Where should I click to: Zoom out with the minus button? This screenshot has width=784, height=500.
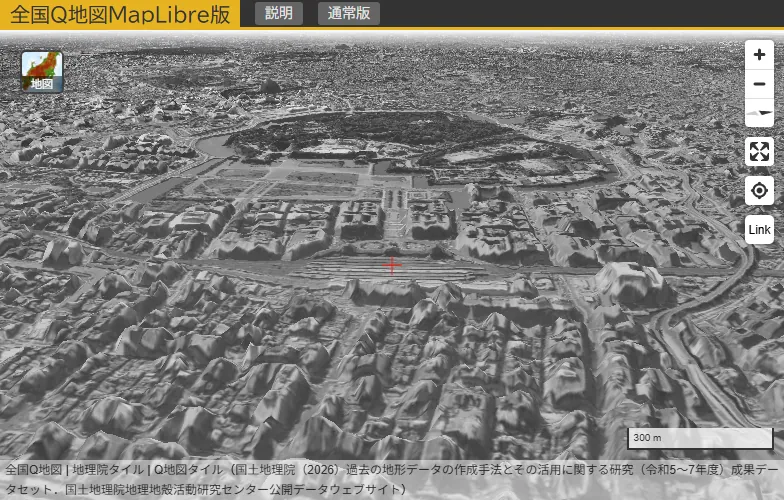(x=759, y=84)
